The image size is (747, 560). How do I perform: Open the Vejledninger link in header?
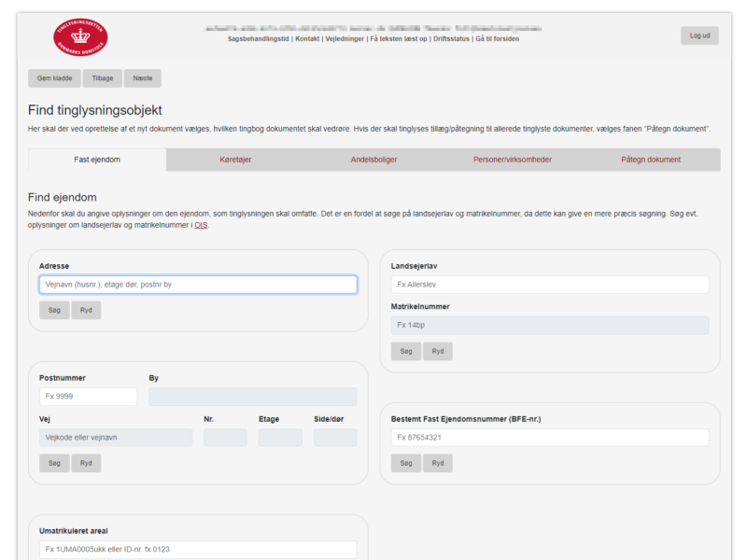point(344,39)
